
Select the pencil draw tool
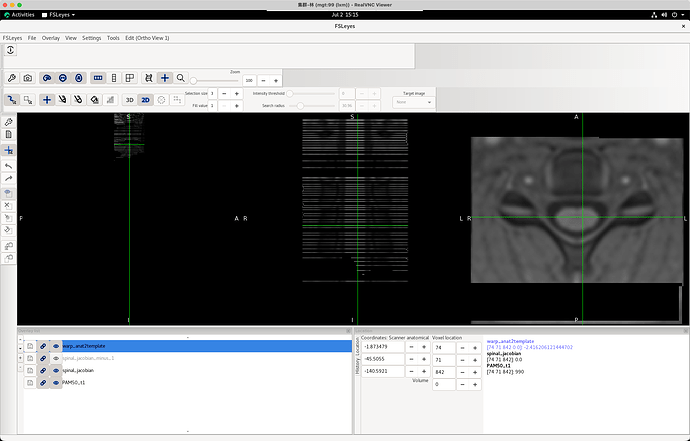(62, 100)
